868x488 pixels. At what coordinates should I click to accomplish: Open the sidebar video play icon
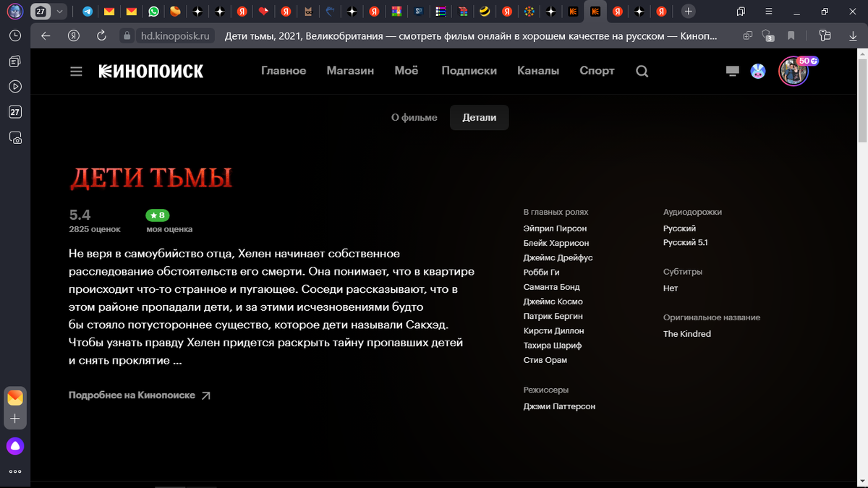[15, 86]
